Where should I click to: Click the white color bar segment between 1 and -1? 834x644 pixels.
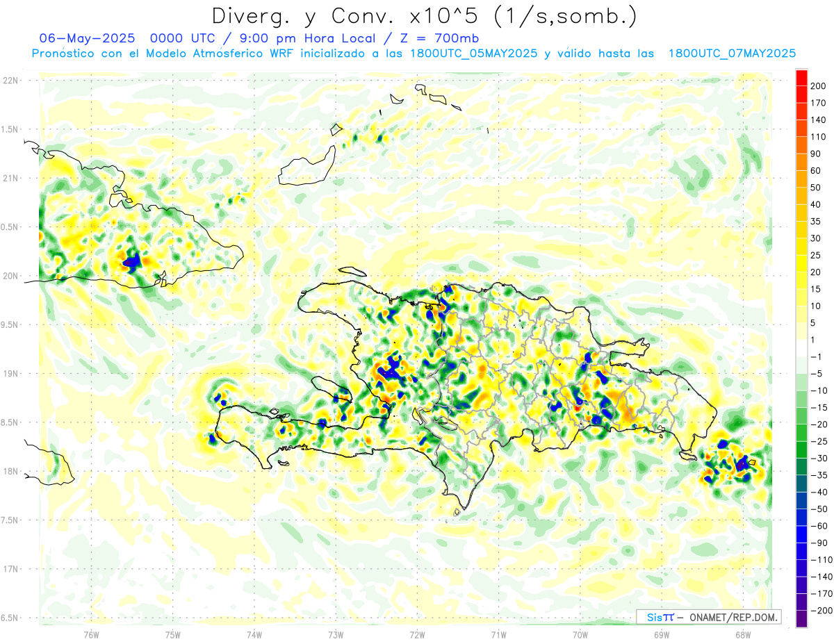(801, 349)
